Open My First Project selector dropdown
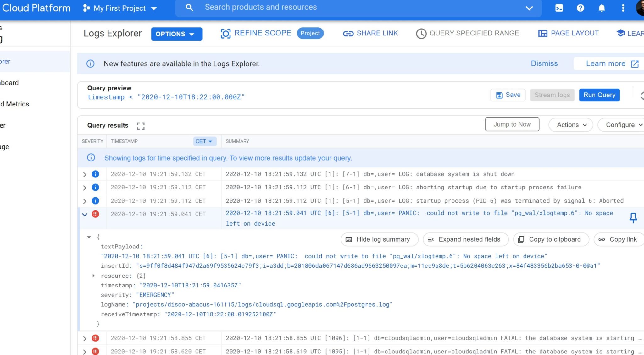The width and height of the screenshot is (644, 355). tap(119, 8)
